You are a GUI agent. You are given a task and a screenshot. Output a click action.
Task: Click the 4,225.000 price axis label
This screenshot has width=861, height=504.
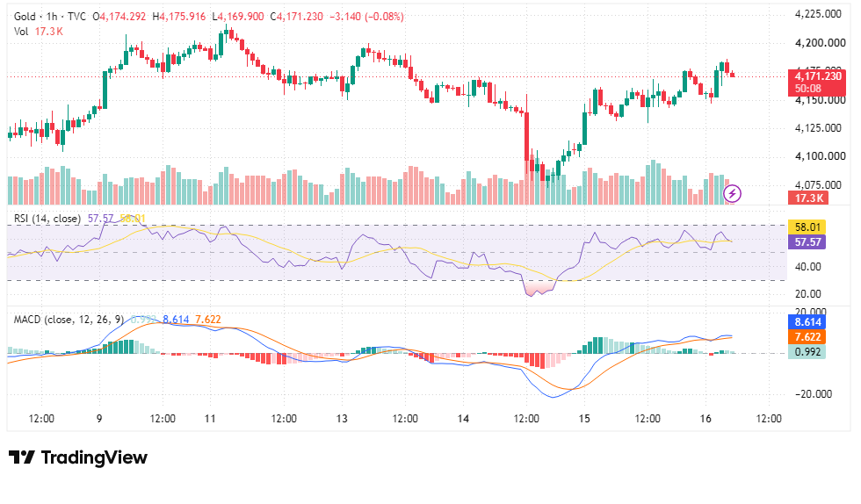818,14
